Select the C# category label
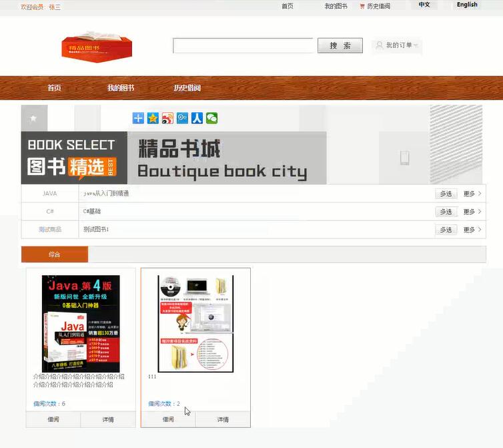The height and width of the screenshot is (448, 503). tap(50, 212)
